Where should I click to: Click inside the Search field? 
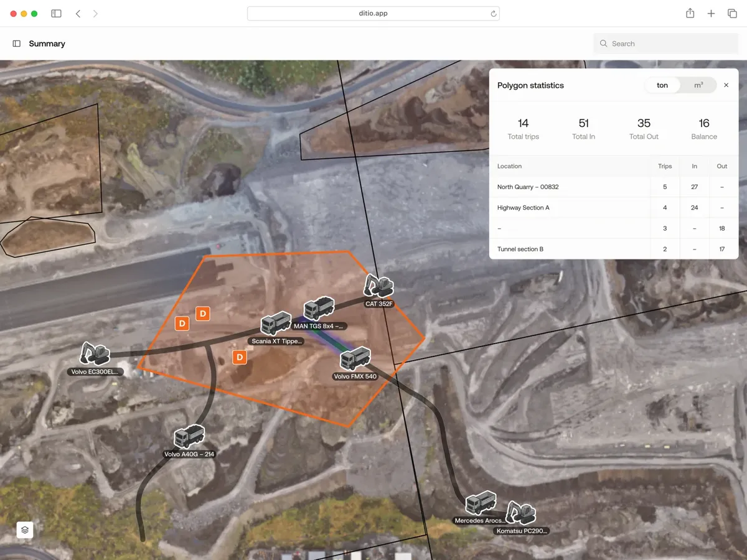665,44
